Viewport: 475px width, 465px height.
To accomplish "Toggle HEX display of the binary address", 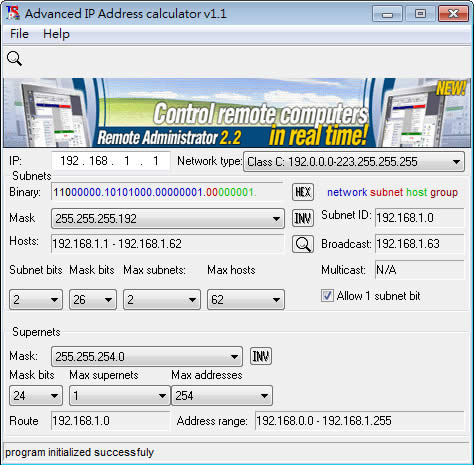I will pyautogui.click(x=303, y=192).
